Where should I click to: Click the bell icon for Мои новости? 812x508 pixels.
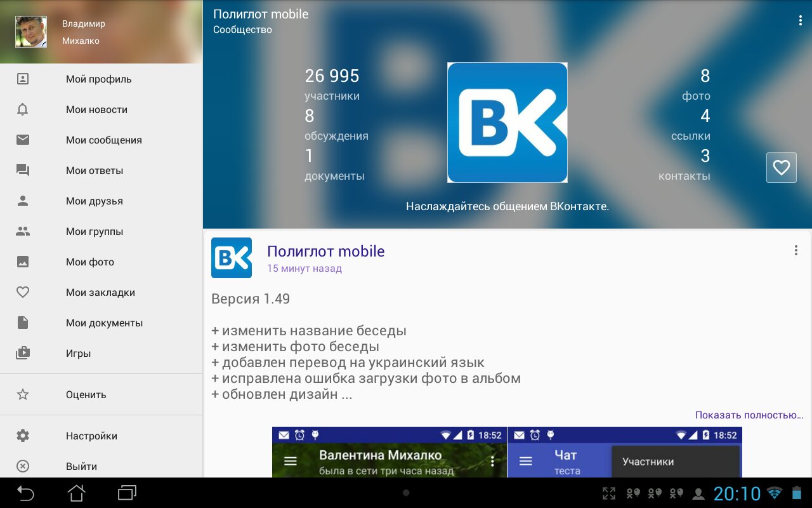pyautogui.click(x=23, y=110)
